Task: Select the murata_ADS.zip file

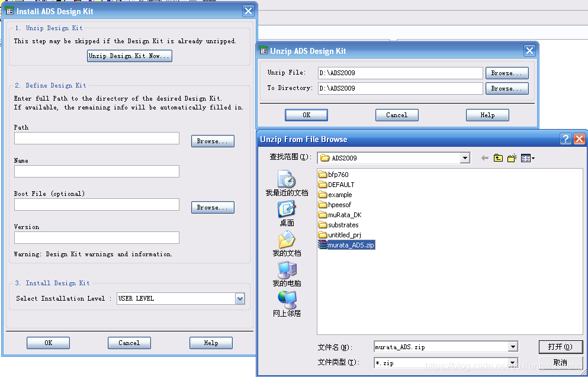Action: pos(346,245)
